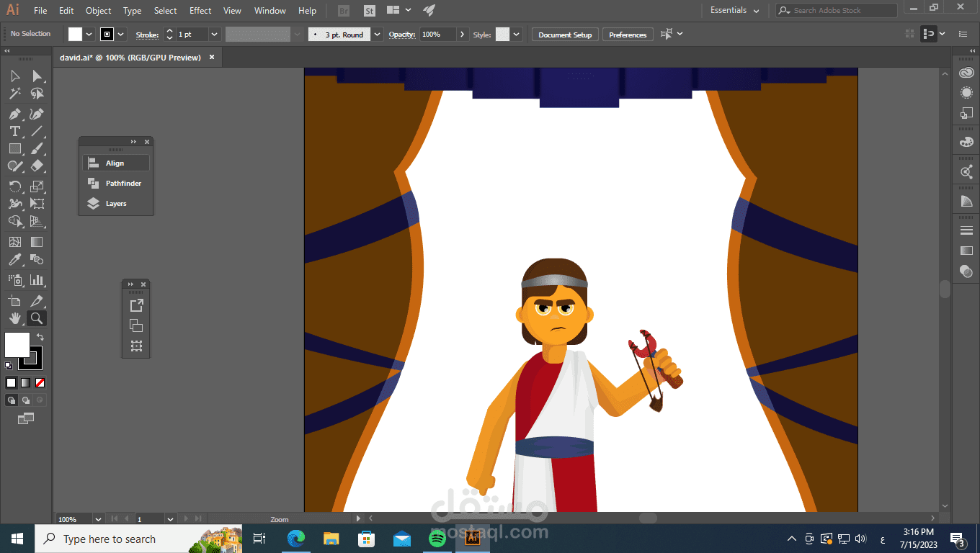
Task: Open the Color Guide panel icon
Action: (966, 201)
